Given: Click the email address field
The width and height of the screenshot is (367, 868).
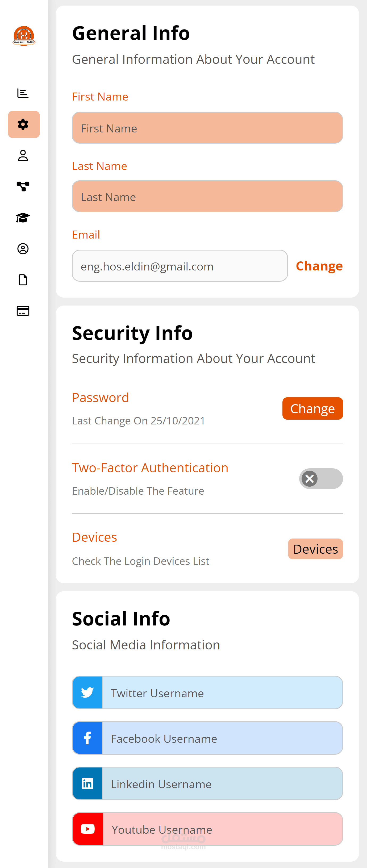Looking at the screenshot, I should 180,266.
